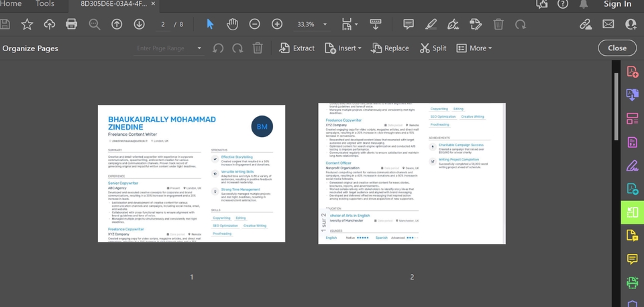
Task: Open the find text magnifier
Action: coord(95,24)
